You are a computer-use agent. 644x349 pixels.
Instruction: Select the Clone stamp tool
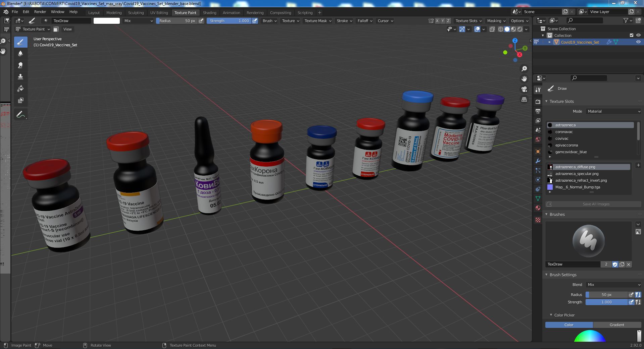pyautogui.click(x=20, y=77)
